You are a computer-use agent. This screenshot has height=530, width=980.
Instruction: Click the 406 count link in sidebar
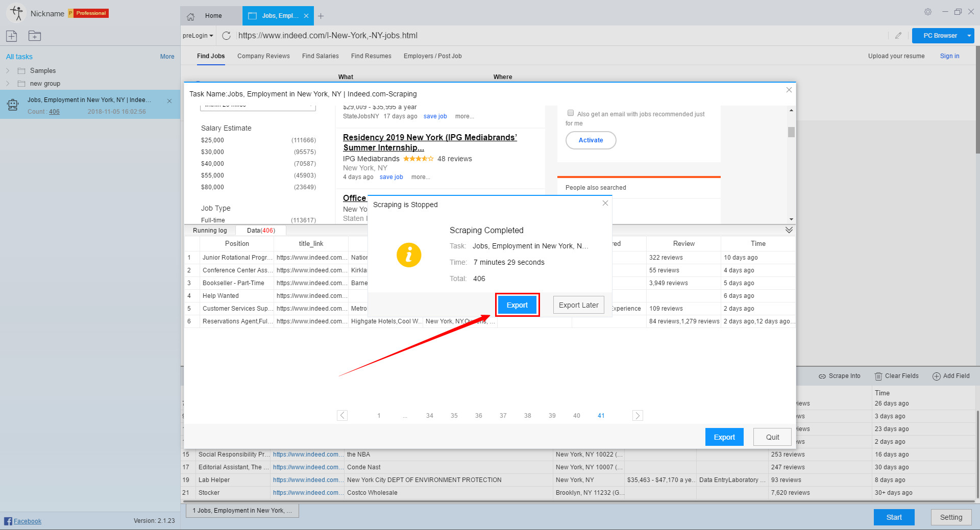click(x=54, y=112)
